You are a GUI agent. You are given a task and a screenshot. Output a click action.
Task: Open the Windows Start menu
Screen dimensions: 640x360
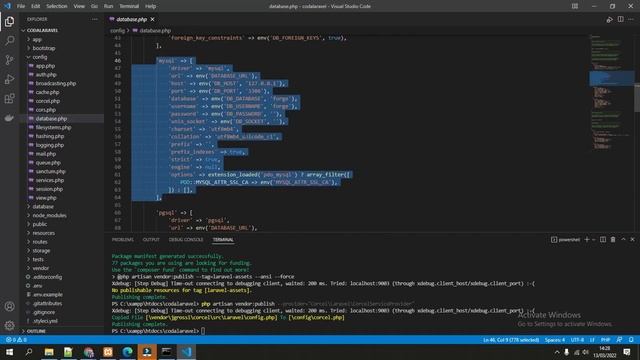point(9,352)
